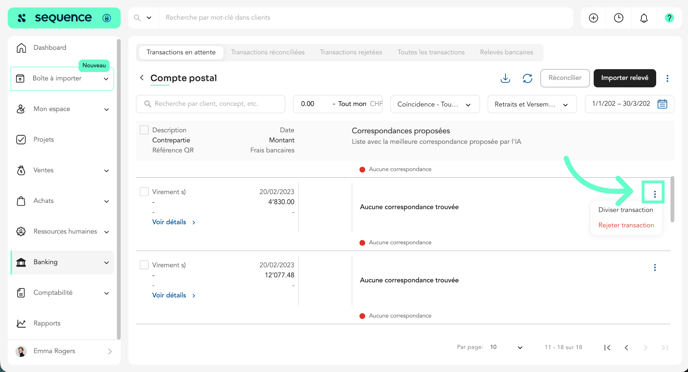The width and height of the screenshot is (688, 372).
Task: Click the Achats shopping bag icon
Action: [x=21, y=201]
